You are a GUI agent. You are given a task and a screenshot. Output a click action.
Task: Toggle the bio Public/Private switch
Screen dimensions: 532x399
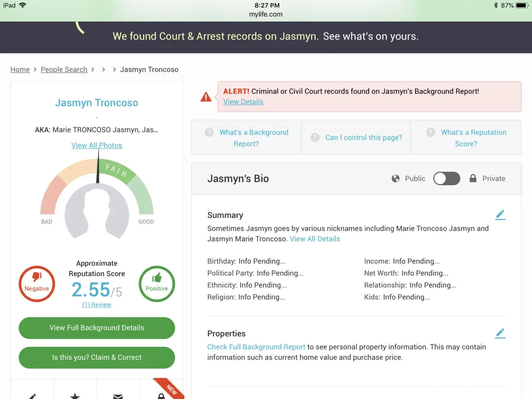[447, 178]
